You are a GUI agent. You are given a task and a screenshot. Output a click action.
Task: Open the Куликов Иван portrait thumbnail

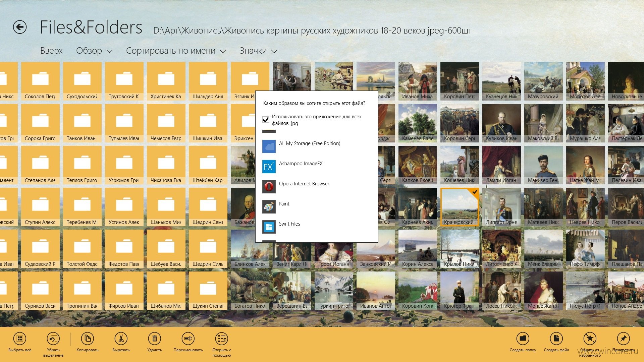click(501, 123)
